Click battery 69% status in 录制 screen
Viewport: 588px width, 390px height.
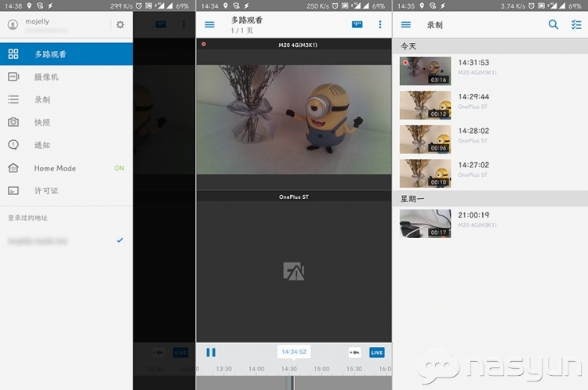pyautogui.click(x=575, y=6)
